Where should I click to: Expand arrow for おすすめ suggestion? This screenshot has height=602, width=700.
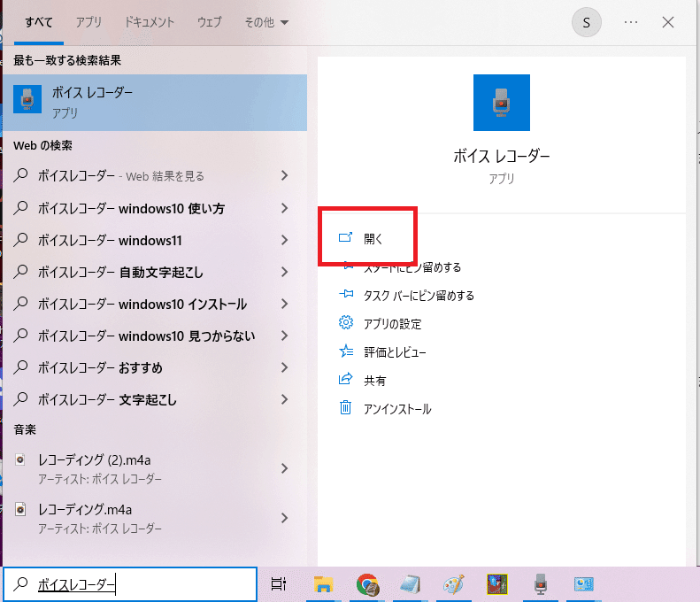point(284,367)
